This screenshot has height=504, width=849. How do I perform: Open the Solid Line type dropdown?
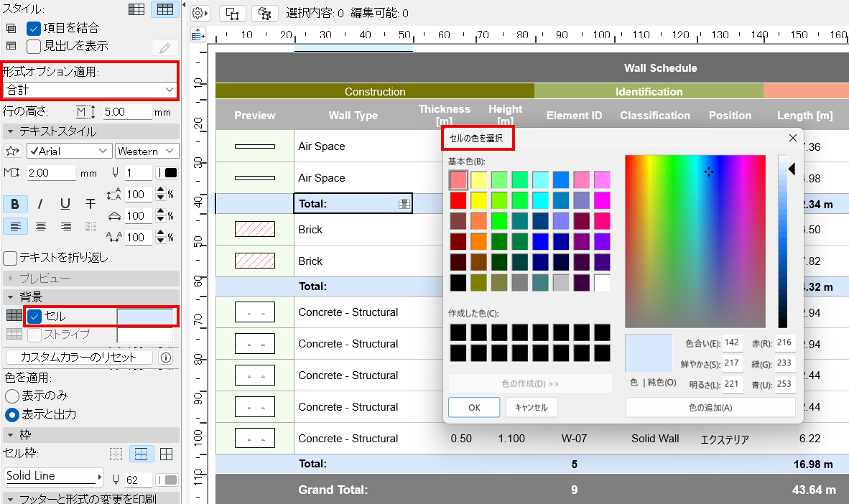53,476
